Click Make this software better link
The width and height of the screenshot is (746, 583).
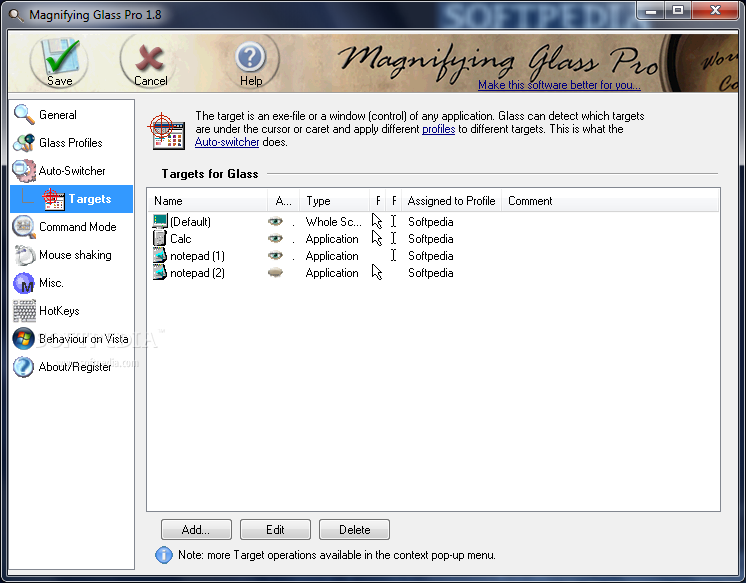[559, 85]
